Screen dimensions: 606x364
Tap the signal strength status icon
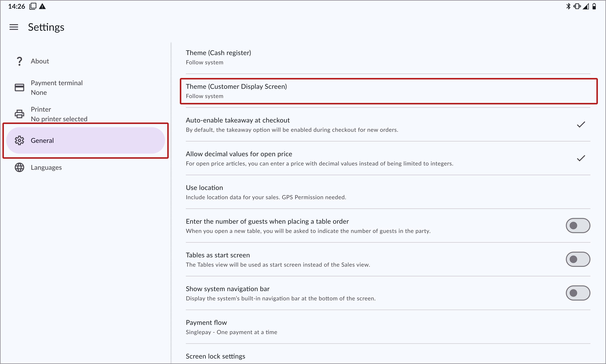pyautogui.click(x=586, y=6)
